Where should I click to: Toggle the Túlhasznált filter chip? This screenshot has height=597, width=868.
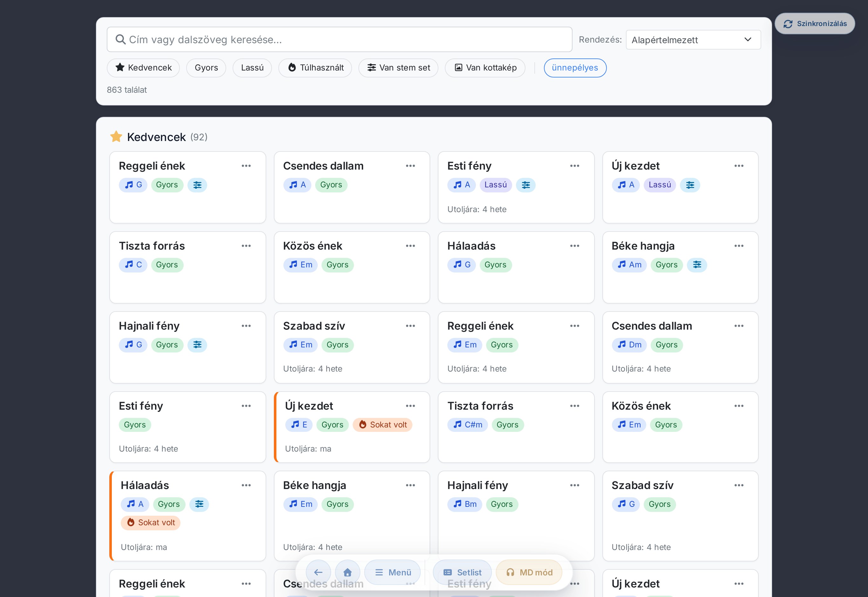click(x=315, y=68)
